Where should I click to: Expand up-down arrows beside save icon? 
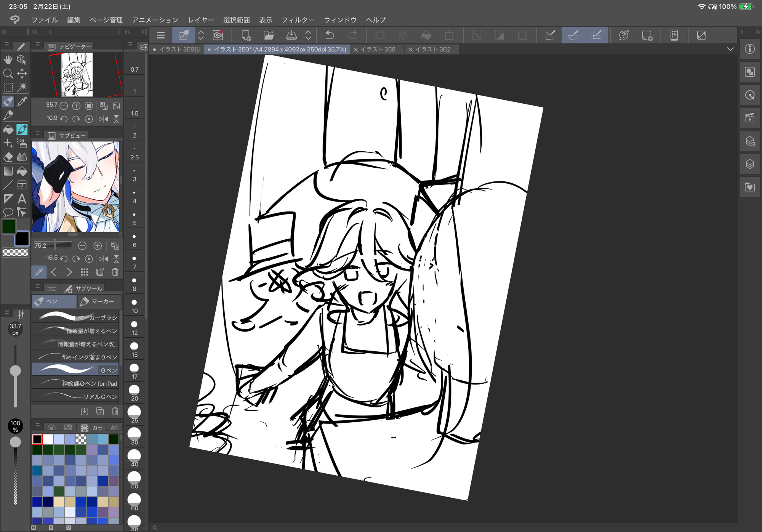tap(308, 35)
